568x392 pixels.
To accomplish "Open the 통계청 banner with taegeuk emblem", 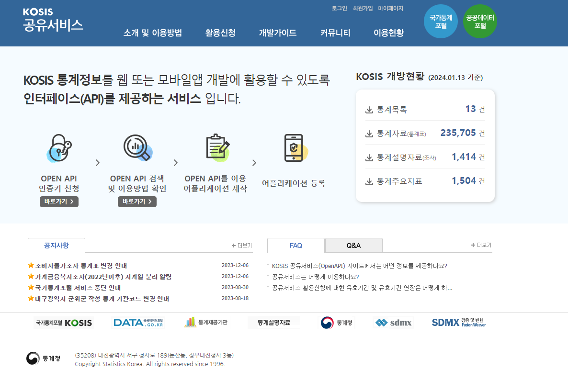I will (337, 323).
